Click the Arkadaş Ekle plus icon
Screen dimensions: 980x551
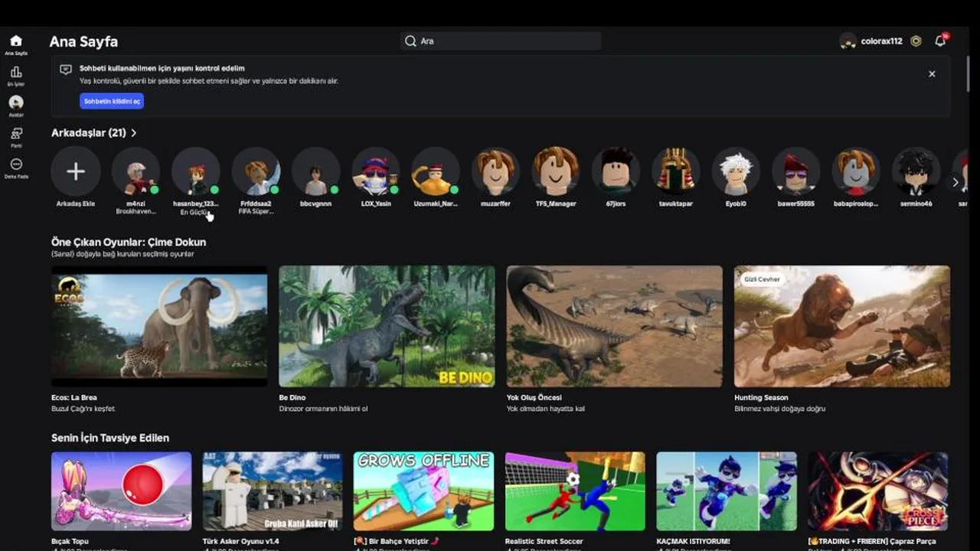click(x=76, y=171)
